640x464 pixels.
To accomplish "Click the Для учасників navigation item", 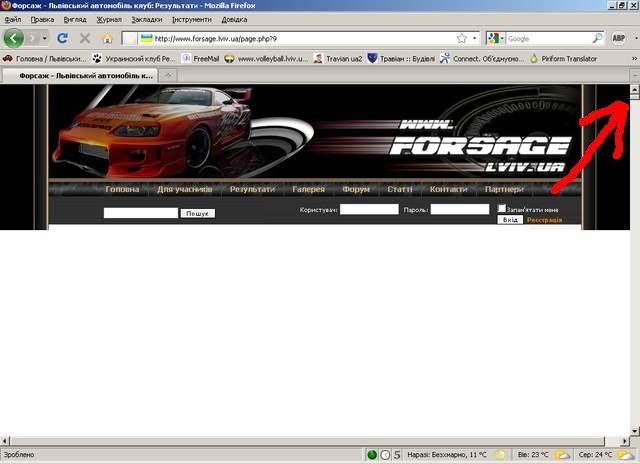I will (184, 189).
